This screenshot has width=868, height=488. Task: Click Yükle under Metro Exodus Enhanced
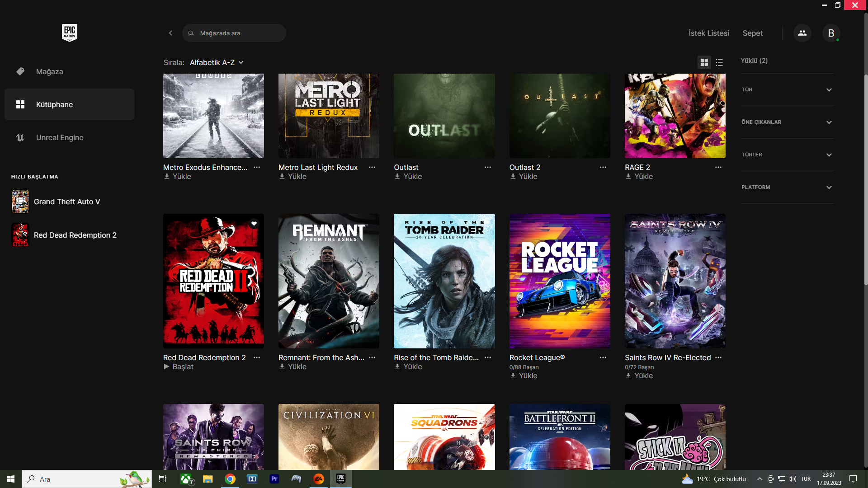click(x=177, y=177)
